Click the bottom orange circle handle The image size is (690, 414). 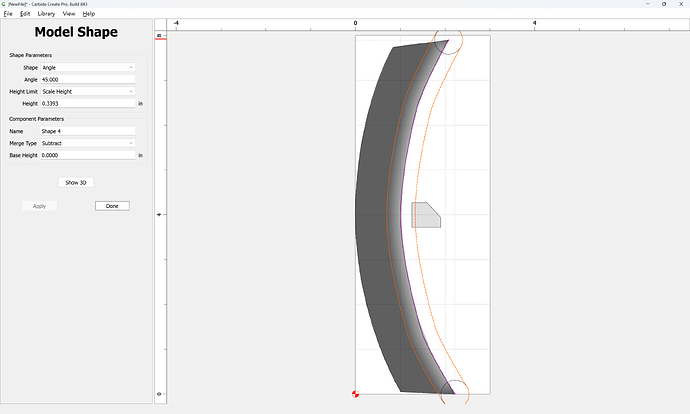coord(455,393)
